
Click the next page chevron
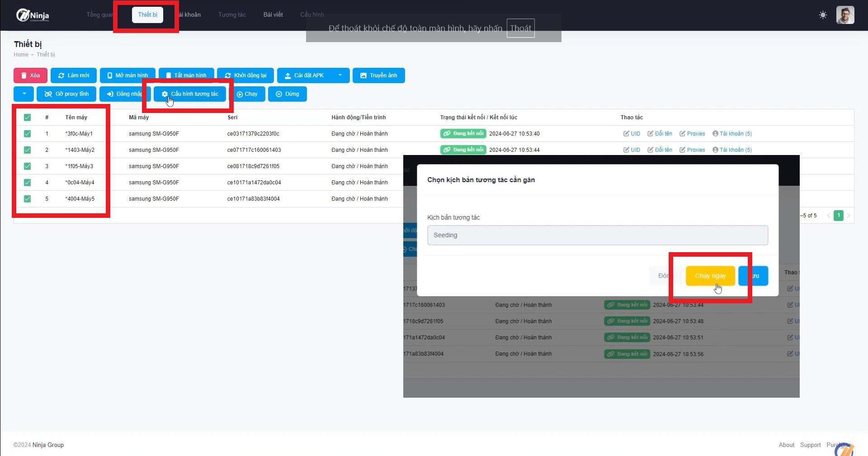tap(849, 216)
